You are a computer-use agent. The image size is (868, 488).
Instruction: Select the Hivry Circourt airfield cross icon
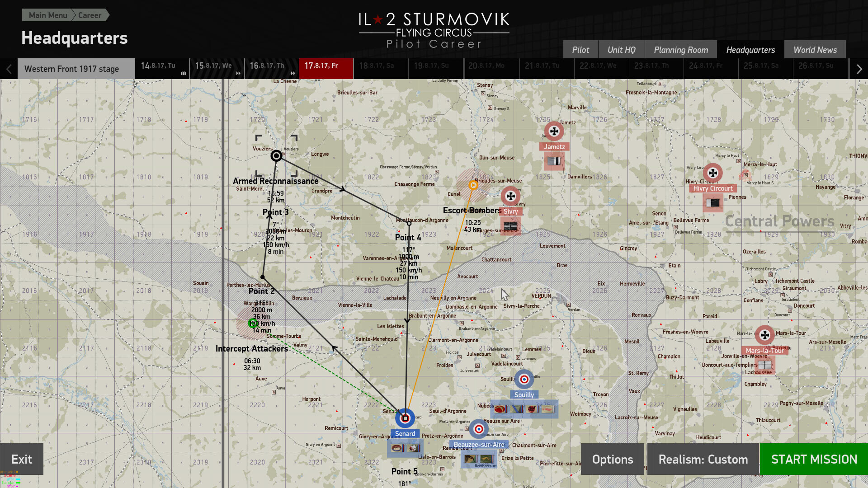click(713, 173)
